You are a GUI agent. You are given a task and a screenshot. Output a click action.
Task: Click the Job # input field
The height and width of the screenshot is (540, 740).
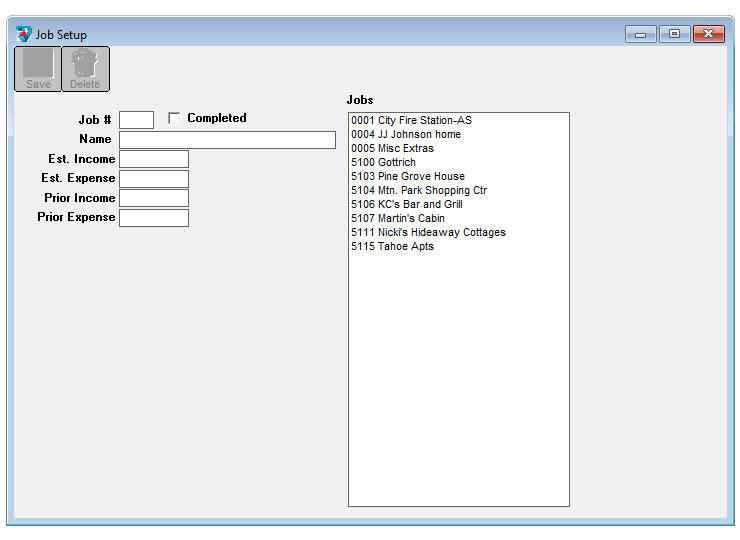click(136, 120)
